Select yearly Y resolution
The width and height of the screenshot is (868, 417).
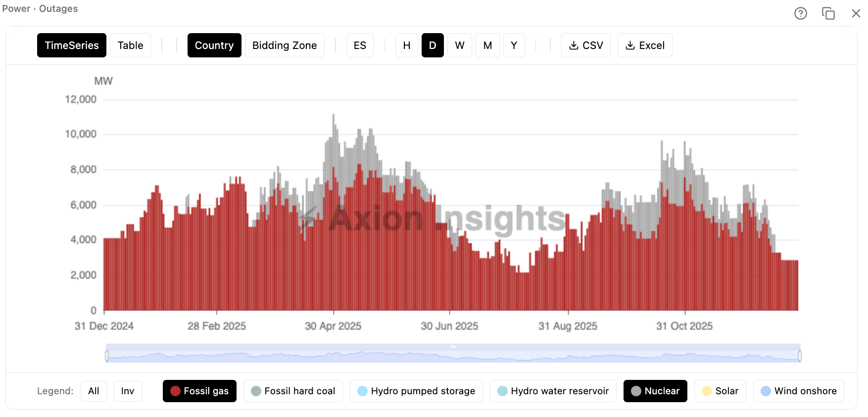pos(514,46)
